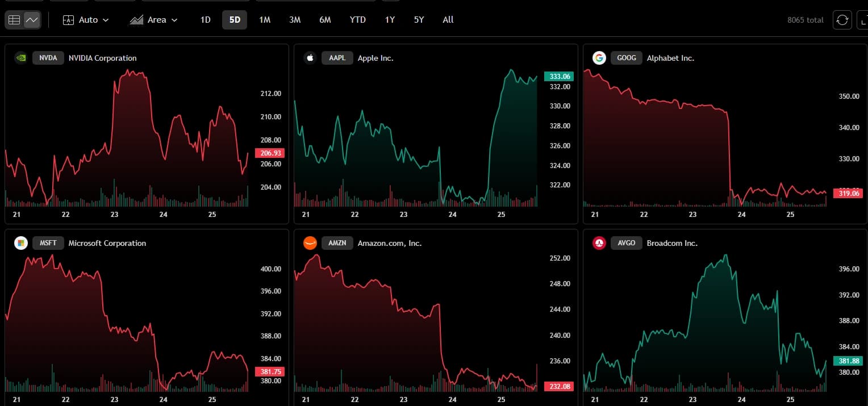This screenshot has height=406, width=868.
Task: Click the Broadcom logo icon
Action: point(599,243)
